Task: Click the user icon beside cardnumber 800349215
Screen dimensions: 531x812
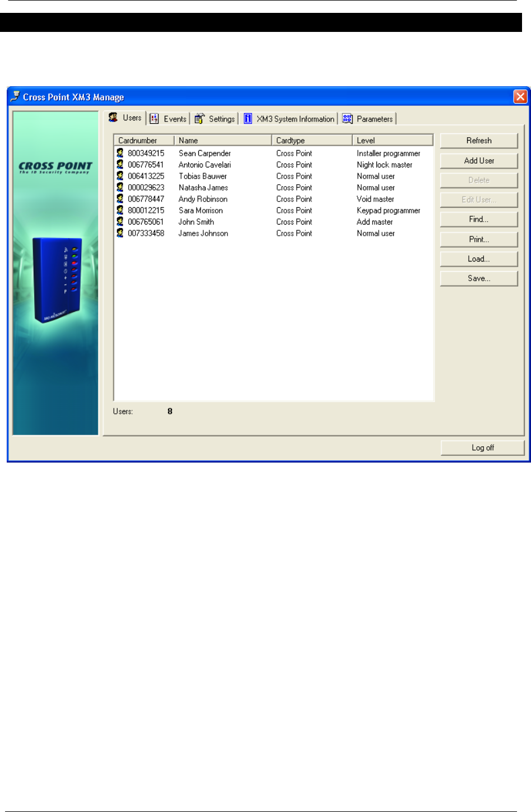Action: click(x=120, y=153)
